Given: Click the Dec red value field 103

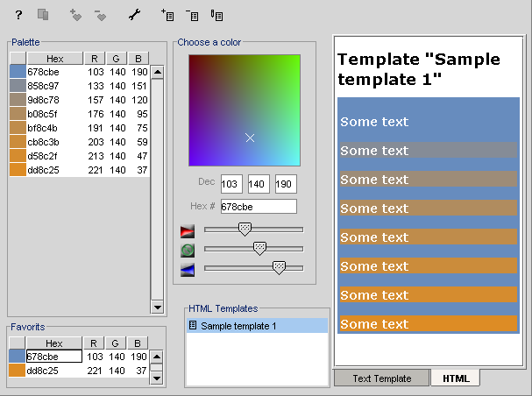Looking at the screenshot, I should tap(231, 184).
